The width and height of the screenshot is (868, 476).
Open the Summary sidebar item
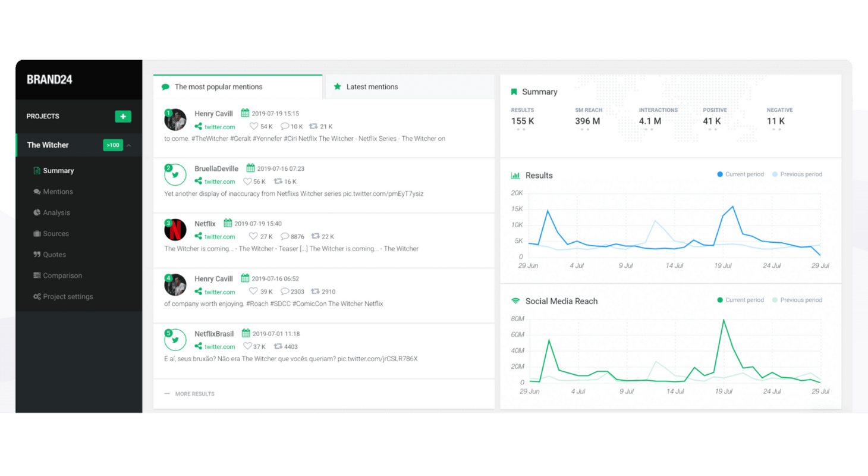pyautogui.click(x=58, y=171)
